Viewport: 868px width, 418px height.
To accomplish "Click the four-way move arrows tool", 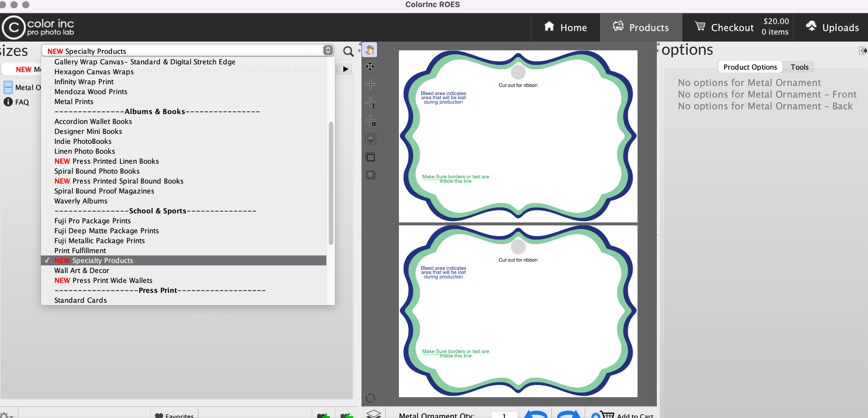I will click(x=370, y=67).
